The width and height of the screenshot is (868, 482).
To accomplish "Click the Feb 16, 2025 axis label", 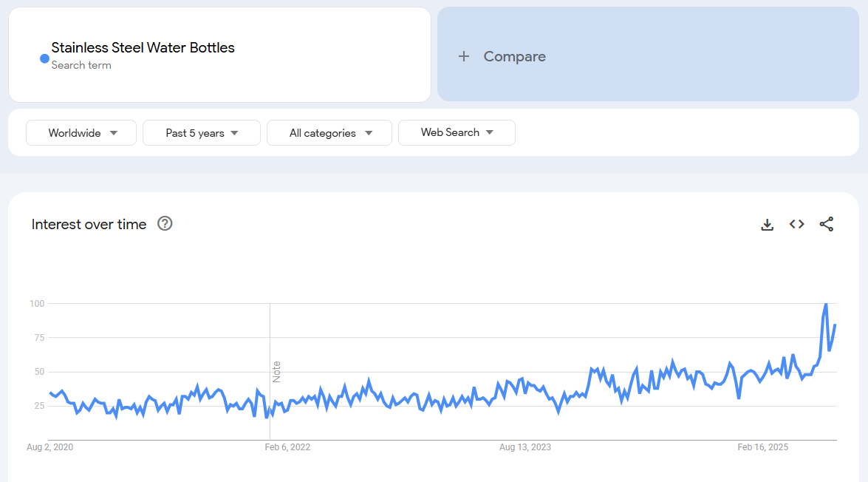I will point(763,447).
